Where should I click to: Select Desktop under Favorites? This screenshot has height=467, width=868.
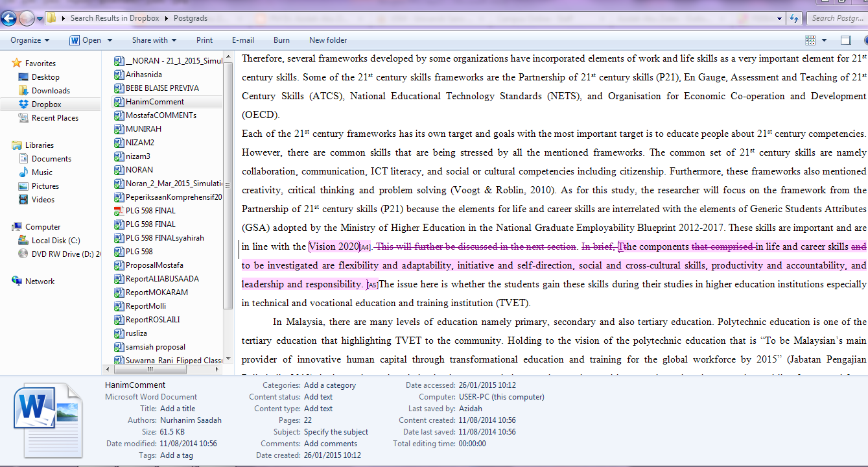[45, 77]
